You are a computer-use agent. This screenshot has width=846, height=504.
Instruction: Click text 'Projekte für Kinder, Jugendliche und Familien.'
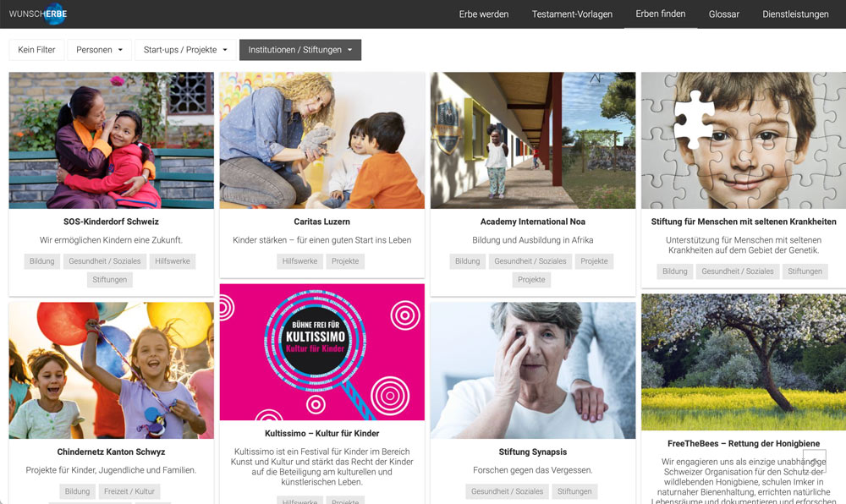pos(111,470)
